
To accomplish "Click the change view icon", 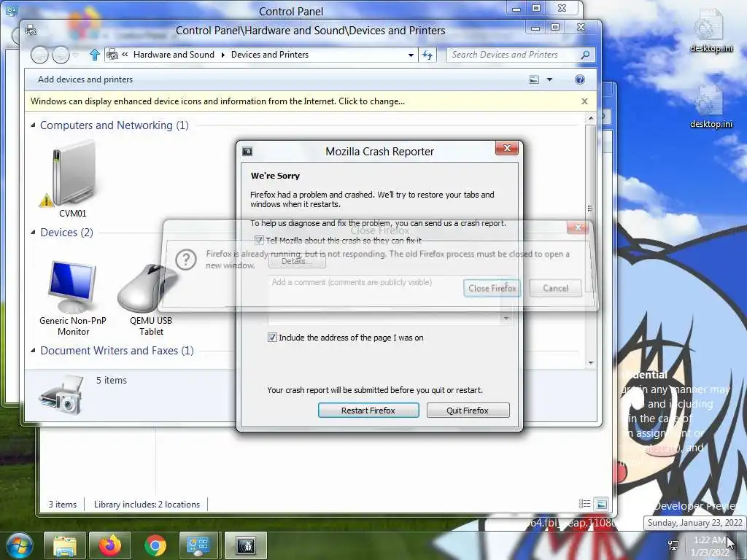I will pos(534,79).
